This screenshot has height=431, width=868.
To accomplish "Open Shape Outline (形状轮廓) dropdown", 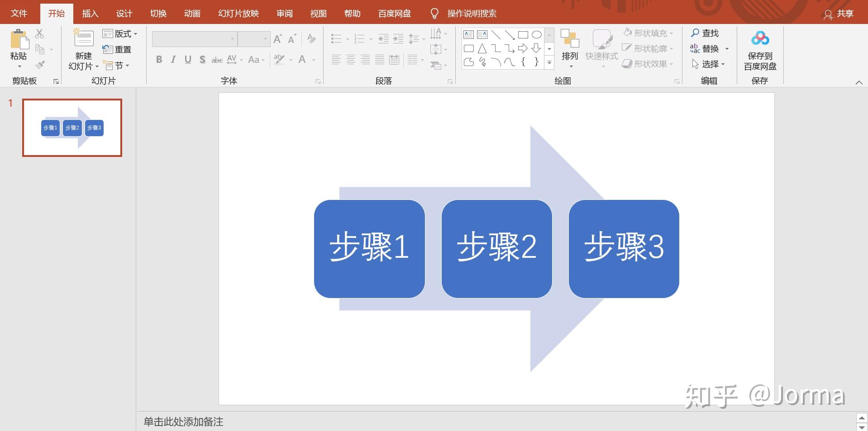I will 648,48.
